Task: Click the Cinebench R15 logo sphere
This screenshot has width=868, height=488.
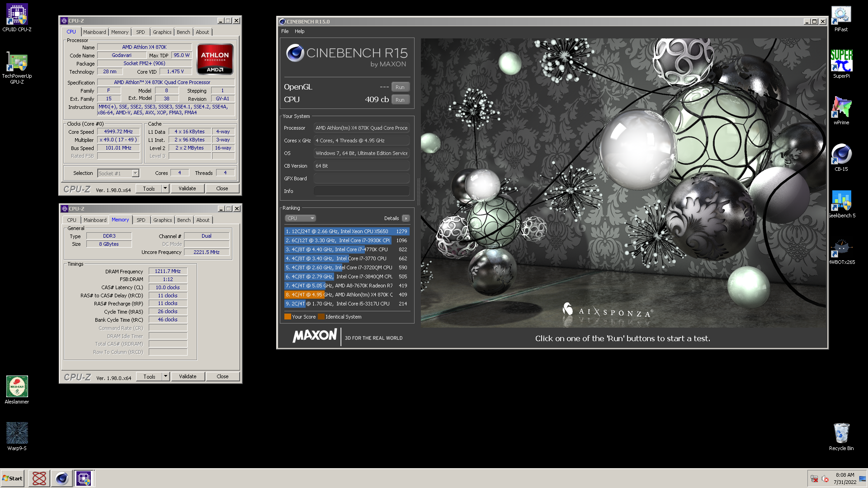Action: click(295, 53)
